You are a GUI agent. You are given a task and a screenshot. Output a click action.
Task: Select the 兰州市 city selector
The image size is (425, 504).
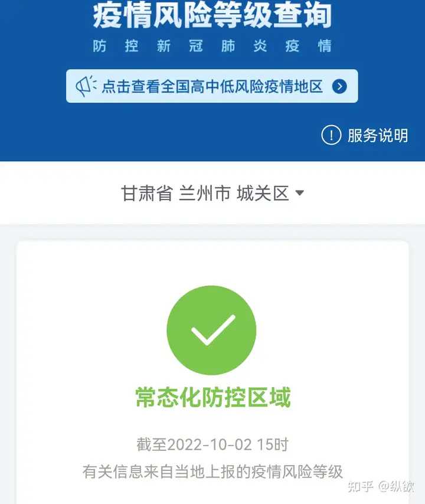(205, 194)
